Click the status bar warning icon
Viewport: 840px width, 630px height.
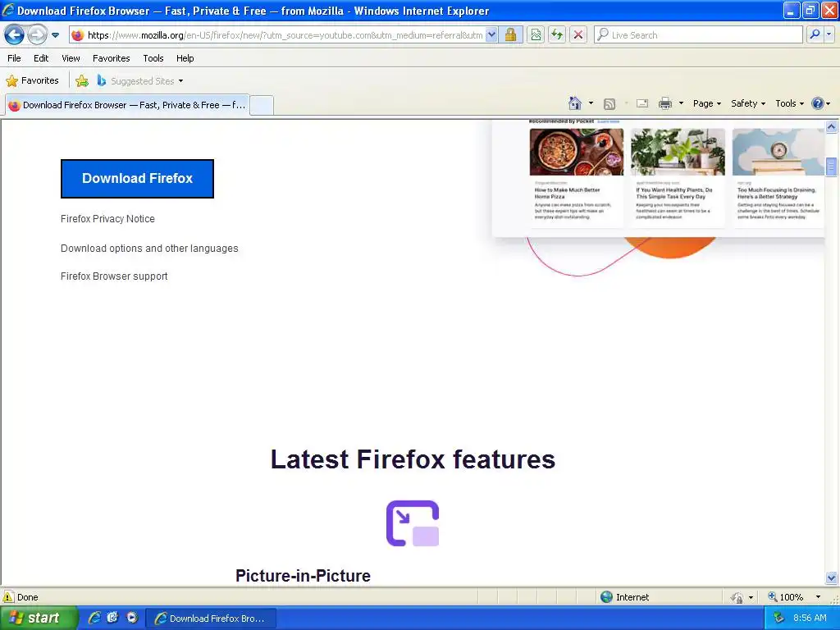click(x=8, y=597)
